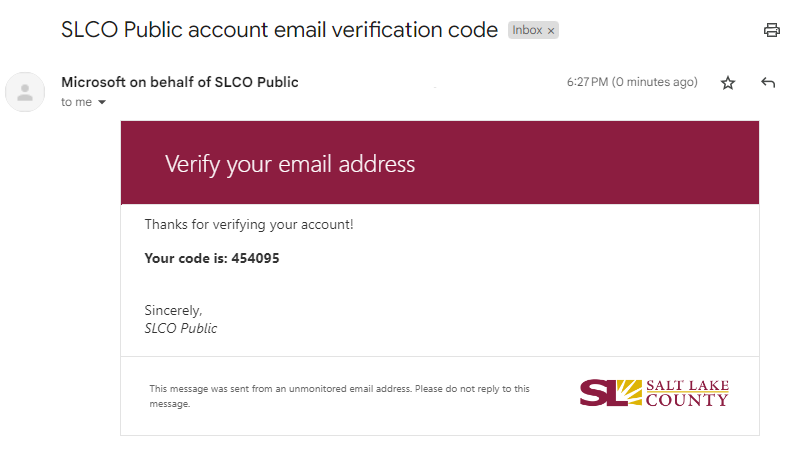Click the SL sun emblem in the logo
The image size is (789, 456).
tap(609, 392)
